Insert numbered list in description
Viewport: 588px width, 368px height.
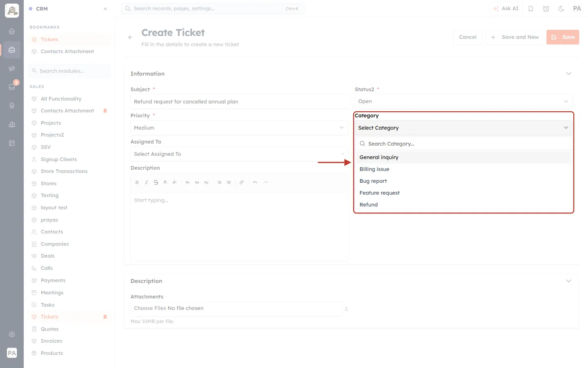tap(229, 182)
